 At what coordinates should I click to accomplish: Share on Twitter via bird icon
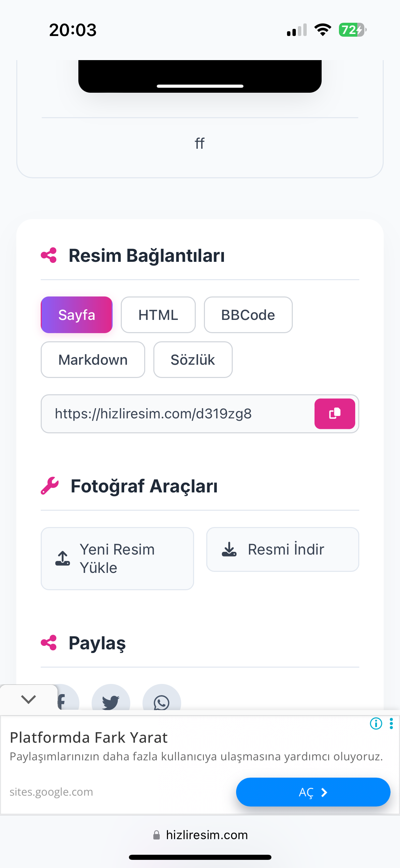111,698
